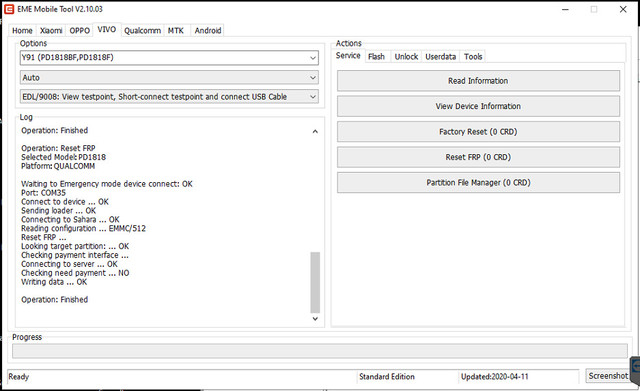Viewport: 640px width, 391px height.
Task: Click 'Platform: QUALCOMM' log line
Action: coord(58,166)
